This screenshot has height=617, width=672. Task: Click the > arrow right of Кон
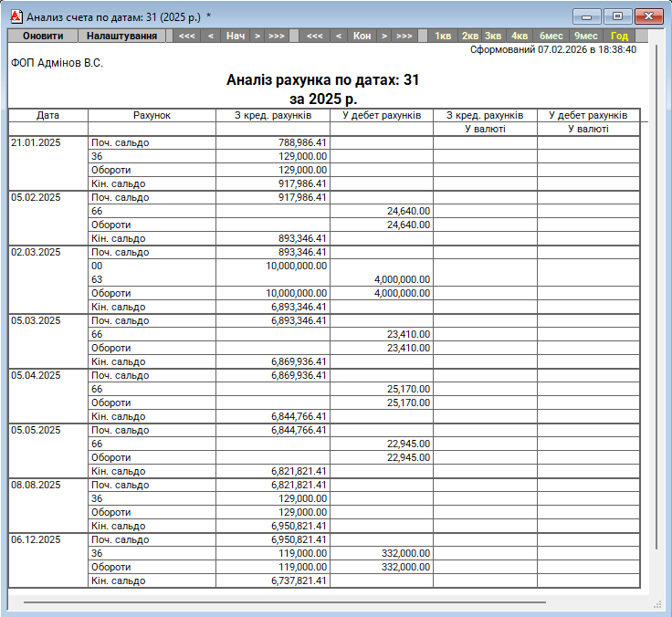point(384,36)
